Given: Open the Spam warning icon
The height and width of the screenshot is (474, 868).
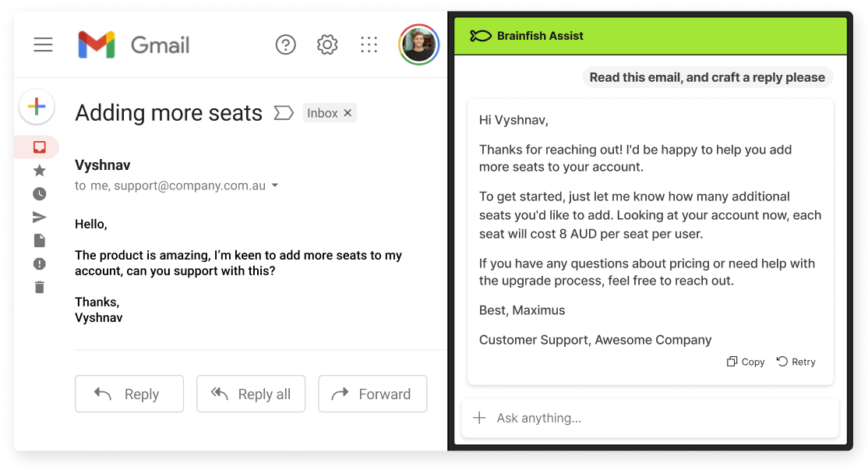Looking at the screenshot, I should [x=39, y=264].
